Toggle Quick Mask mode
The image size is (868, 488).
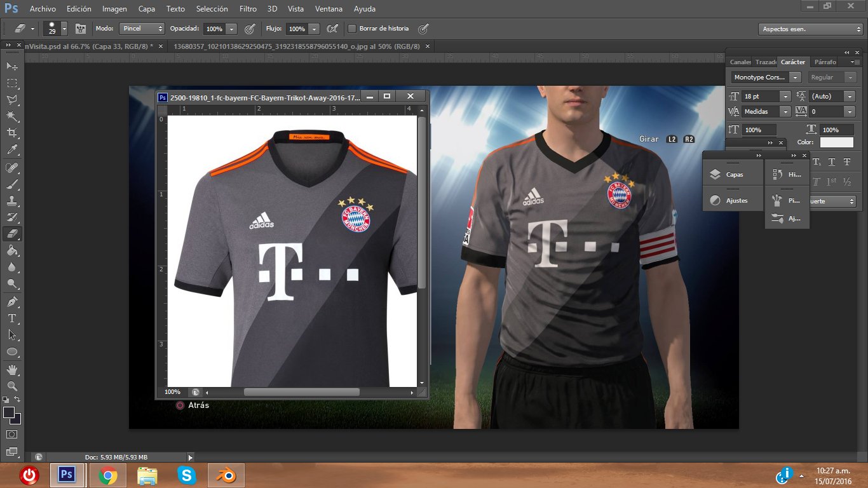tap(12, 434)
